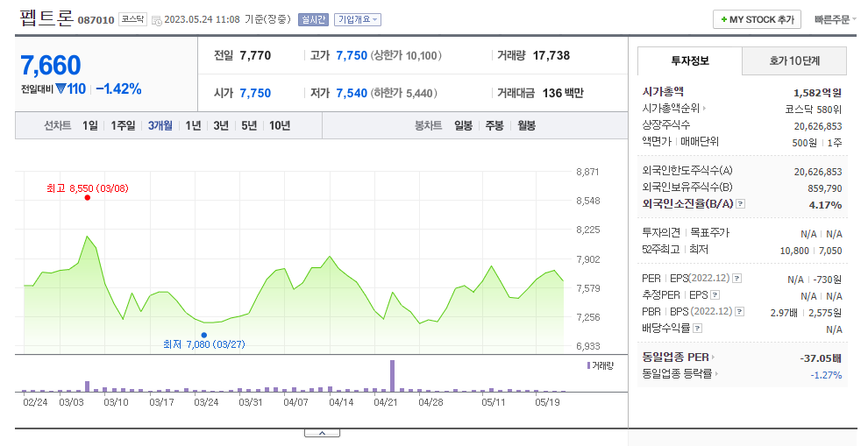The image size is (868, 446).
Task: Click the 코스닥 market badge
Action: coord(133,19)
